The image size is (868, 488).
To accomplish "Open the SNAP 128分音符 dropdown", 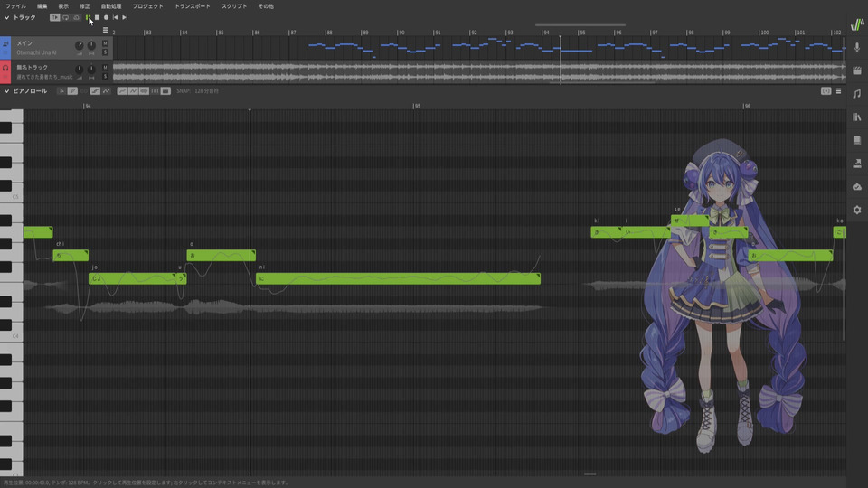I will point(198,90).
